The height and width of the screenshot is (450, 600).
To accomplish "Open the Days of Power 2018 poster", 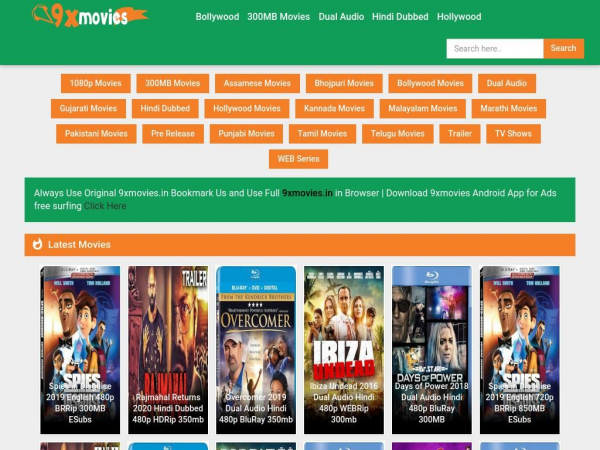I will click(432, 349).
